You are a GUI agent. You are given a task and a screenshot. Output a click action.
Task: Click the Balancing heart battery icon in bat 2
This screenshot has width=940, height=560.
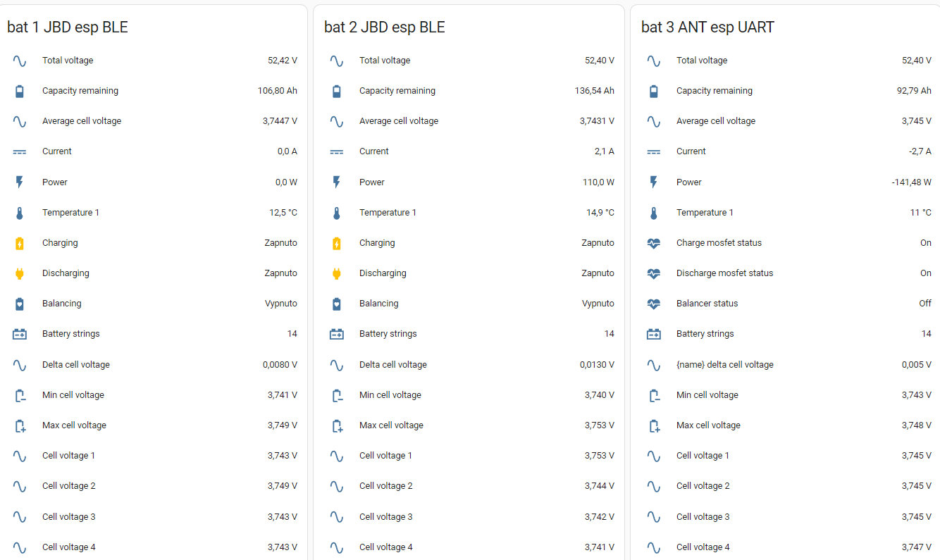click(337, 304)
